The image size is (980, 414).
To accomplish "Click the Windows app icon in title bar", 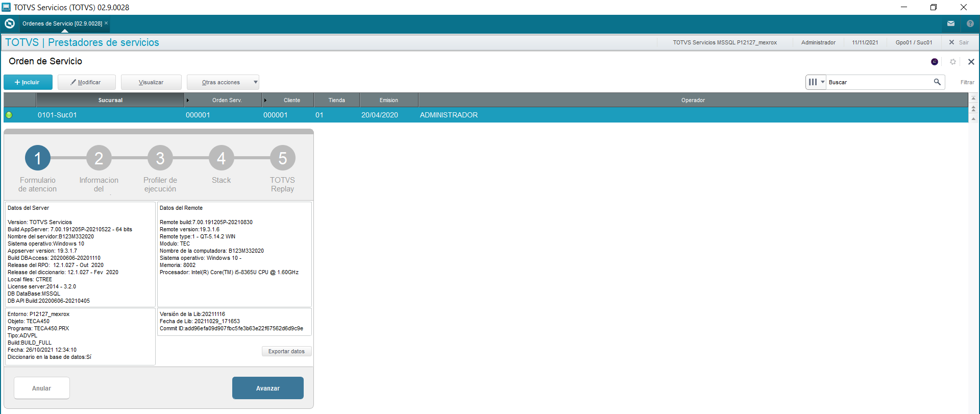I will point(6,7).
